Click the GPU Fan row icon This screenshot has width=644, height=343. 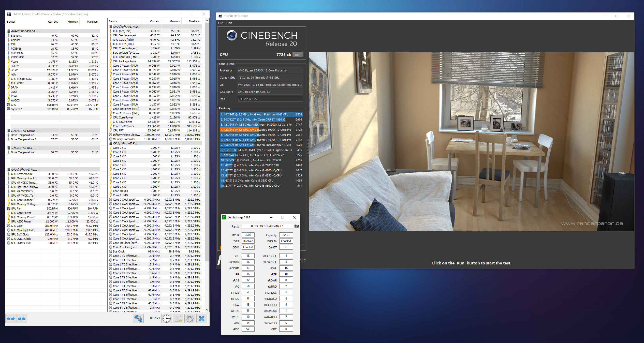click(9, 208)
